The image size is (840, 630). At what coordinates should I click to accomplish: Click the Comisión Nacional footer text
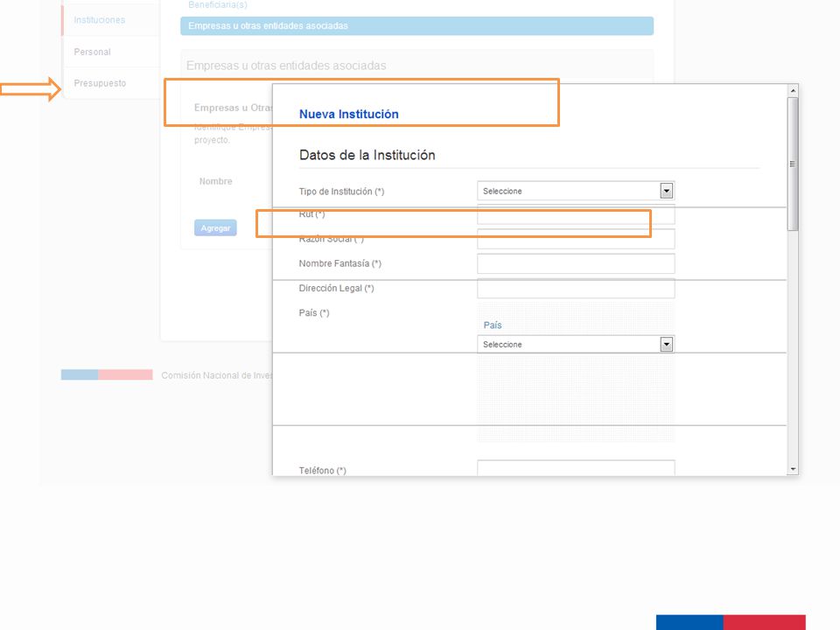pyautogui.click(x=217, y=375)
